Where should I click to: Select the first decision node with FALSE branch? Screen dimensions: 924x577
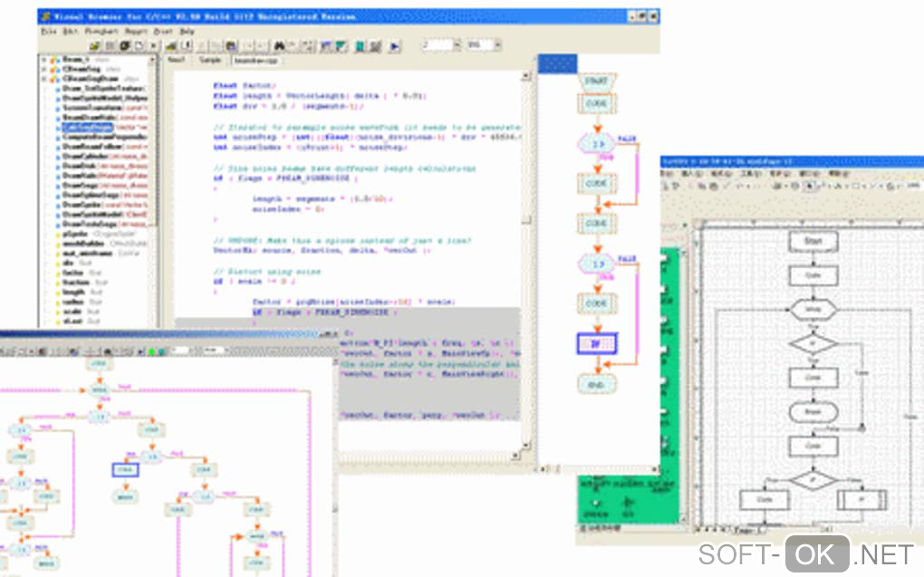tap(598, 144)
